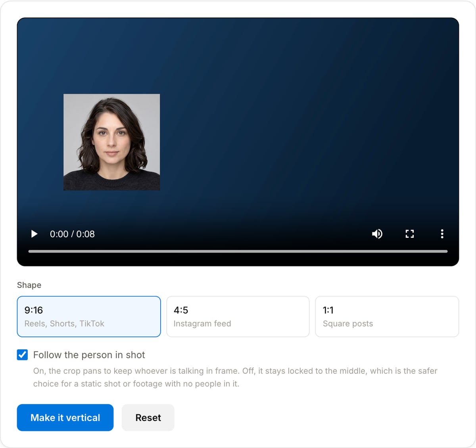Click the Make it vertical button
476x448 pixels.
(x=65, y=417)
